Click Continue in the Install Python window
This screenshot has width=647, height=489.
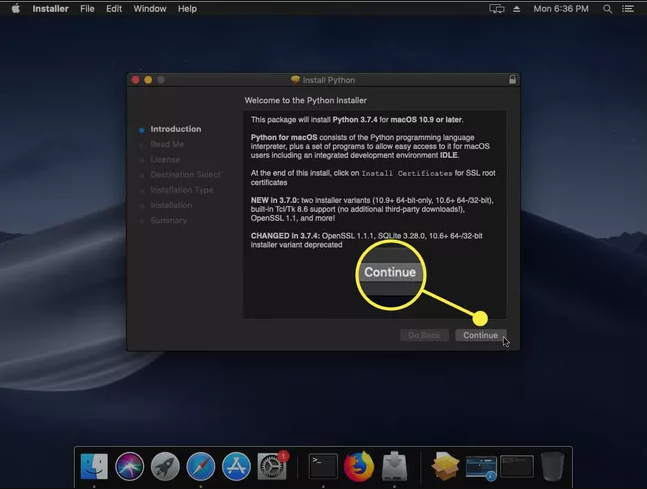[x=480, y=335]
